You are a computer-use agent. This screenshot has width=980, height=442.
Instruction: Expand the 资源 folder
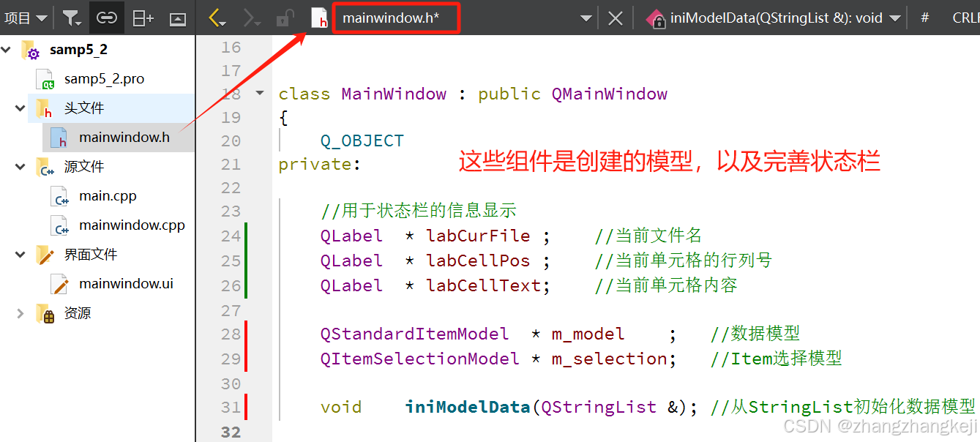pos(20,313)
